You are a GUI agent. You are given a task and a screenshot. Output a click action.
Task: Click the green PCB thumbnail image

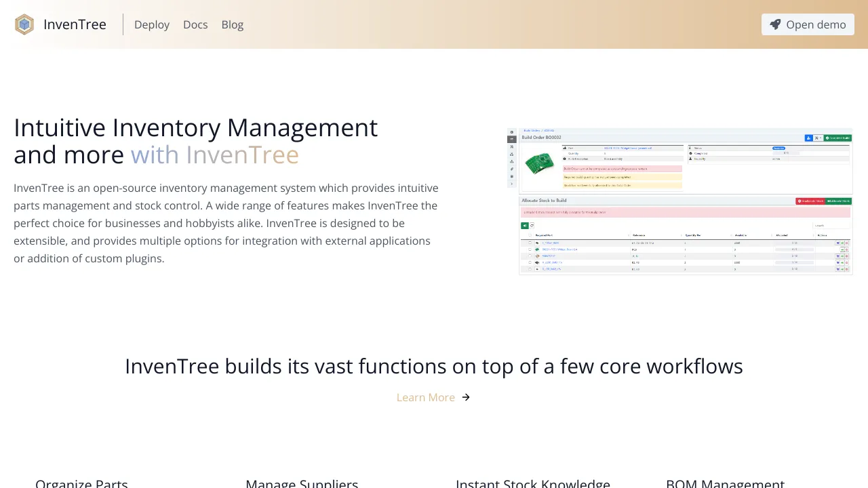pos(540,163)
